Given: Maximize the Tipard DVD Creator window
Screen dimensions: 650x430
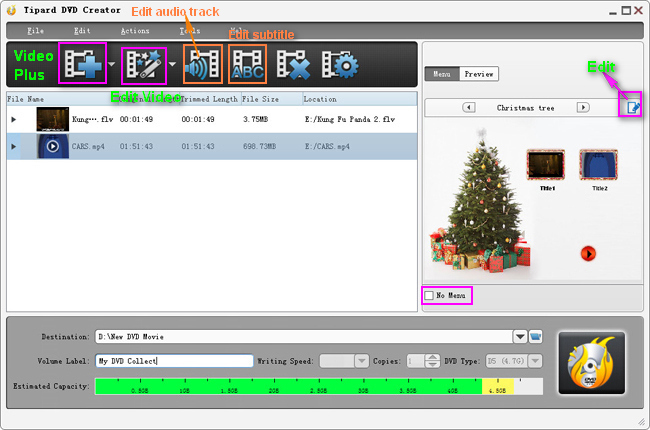Looking at the screenshot, I should 626,10.
